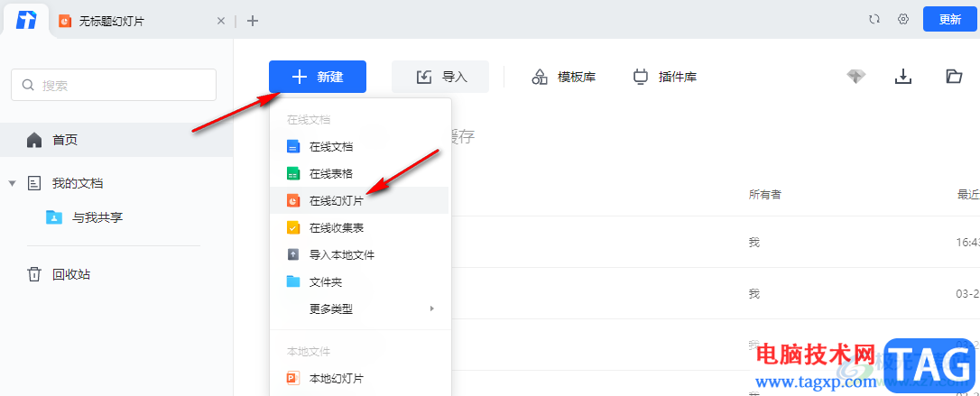Click the diamond membership icon
Screen dimensions: 980x396
coord(856,77)
